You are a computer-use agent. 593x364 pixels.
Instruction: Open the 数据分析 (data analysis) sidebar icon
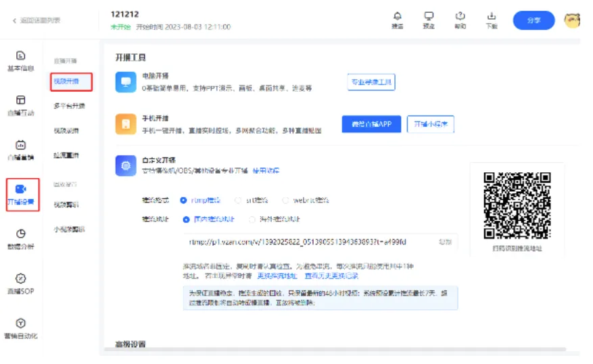pyautogui.click(x=20, y=234)
